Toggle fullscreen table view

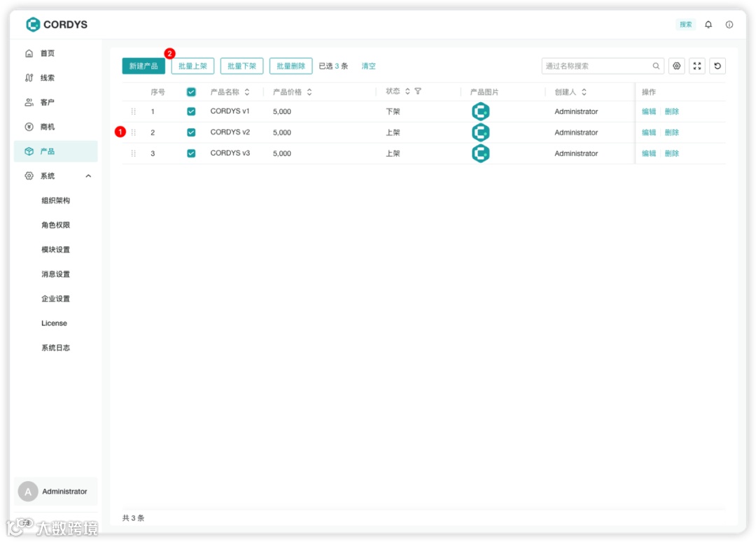[x=697, y=66]
